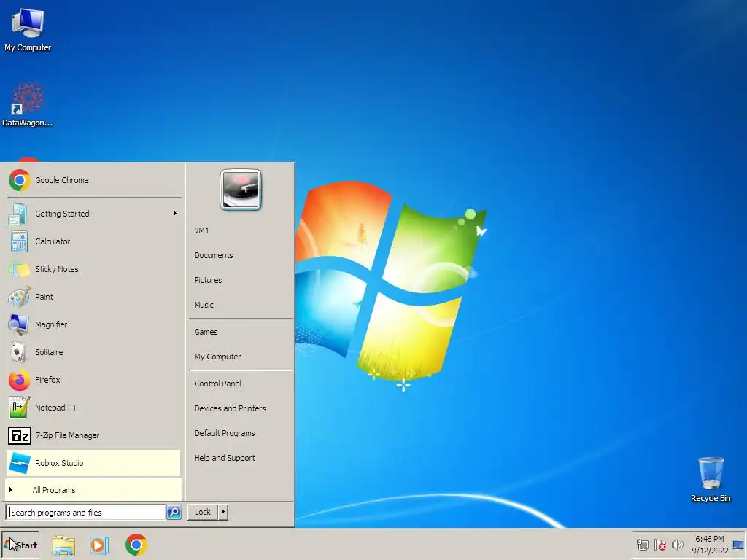Click the network tray icon
The image size is (747, 560).
click(643, 545)
